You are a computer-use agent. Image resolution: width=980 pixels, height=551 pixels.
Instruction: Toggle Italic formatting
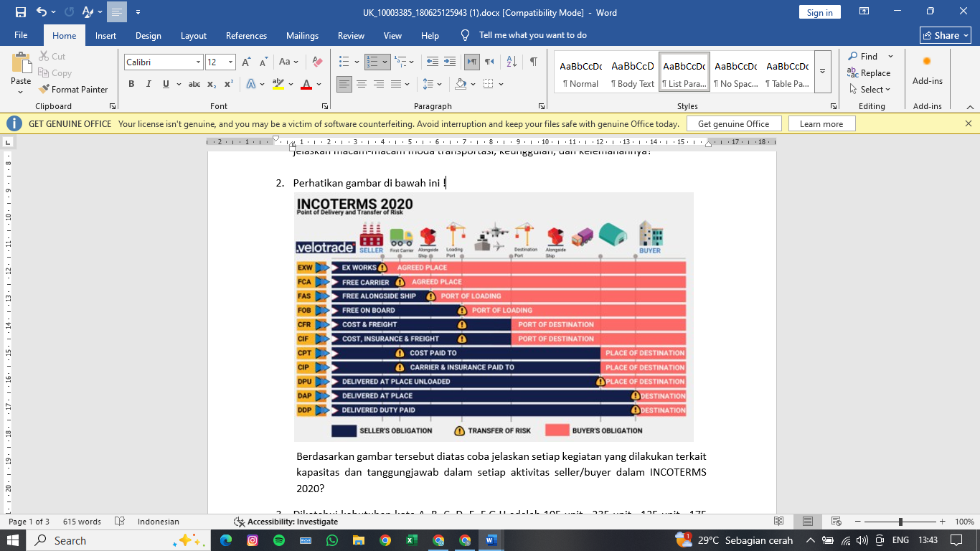(149, 84)
